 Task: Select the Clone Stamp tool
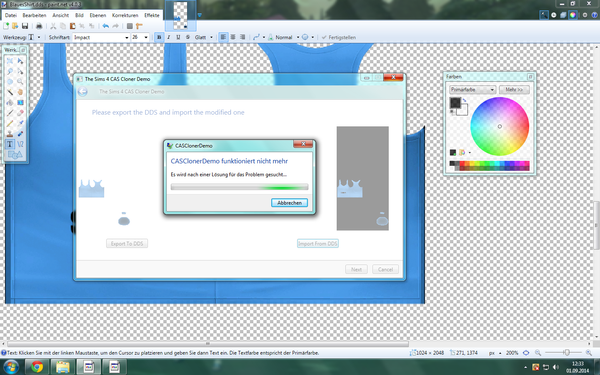(10, 134)
